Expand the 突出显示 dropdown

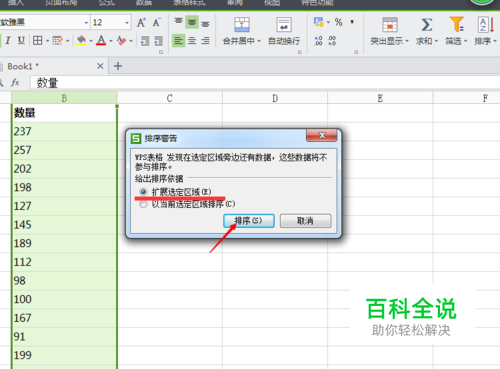coord(407,41)
